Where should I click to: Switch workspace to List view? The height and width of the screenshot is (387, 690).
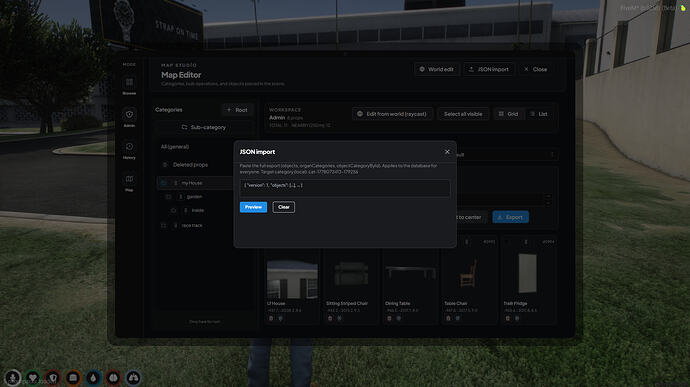[x=539, y=114]
